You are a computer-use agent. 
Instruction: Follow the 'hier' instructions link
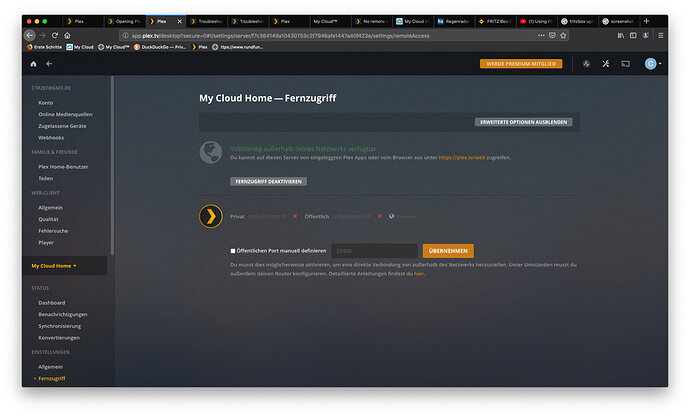(x=418, y=273)
